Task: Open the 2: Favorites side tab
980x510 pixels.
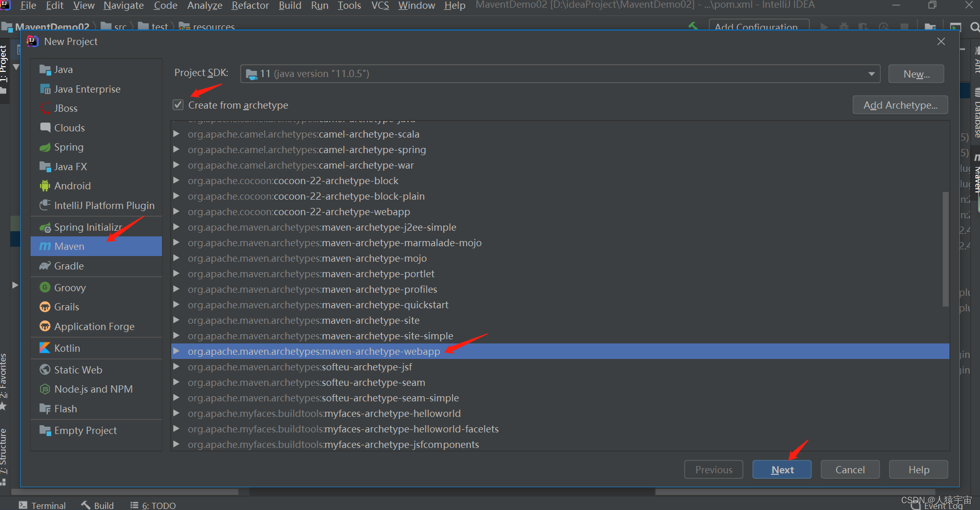Action: point(4,382)
